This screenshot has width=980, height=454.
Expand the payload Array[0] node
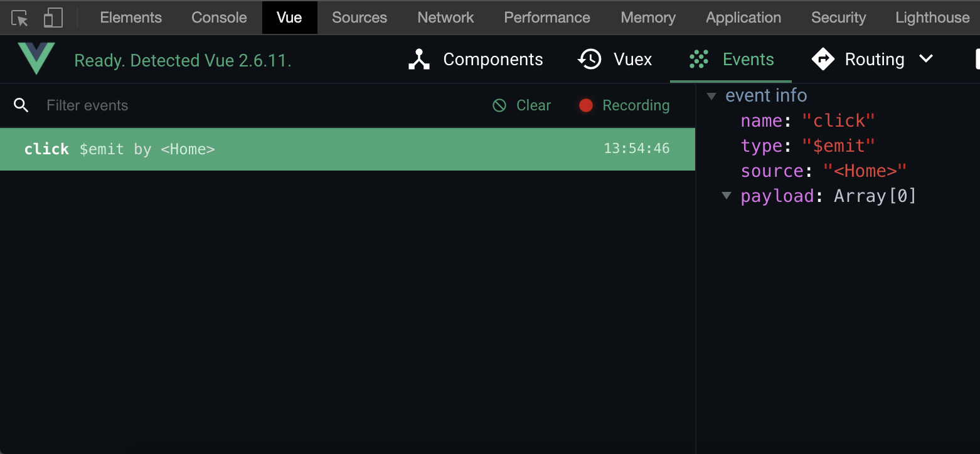727,196
